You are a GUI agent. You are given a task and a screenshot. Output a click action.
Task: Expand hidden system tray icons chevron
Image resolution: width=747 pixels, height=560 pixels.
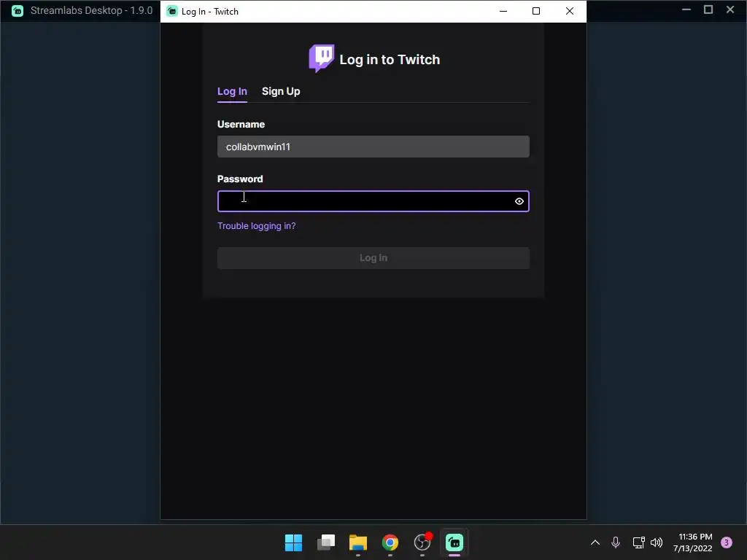[595, 542]
